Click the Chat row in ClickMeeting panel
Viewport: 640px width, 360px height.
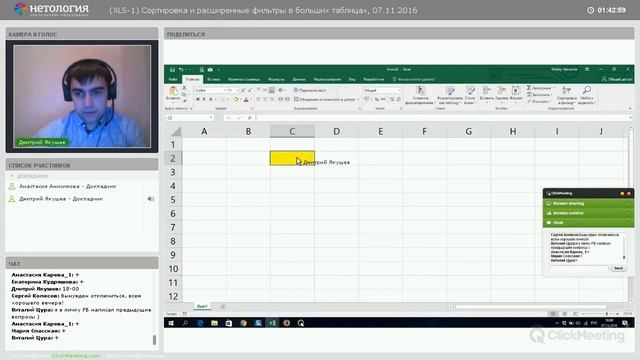(588, 222)
